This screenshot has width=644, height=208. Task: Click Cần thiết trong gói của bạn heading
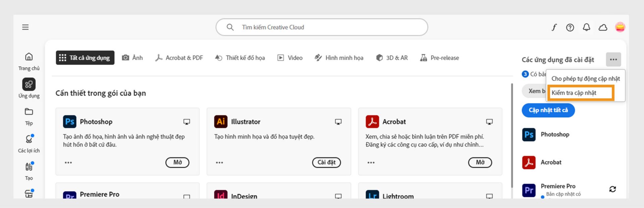pos(101,93)
